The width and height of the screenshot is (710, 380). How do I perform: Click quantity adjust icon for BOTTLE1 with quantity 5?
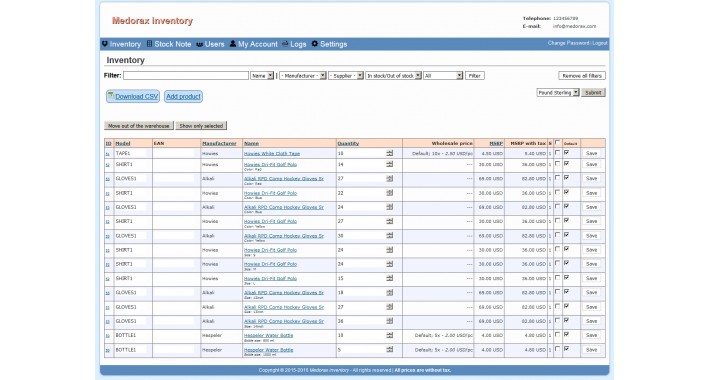tap(389, 350)
